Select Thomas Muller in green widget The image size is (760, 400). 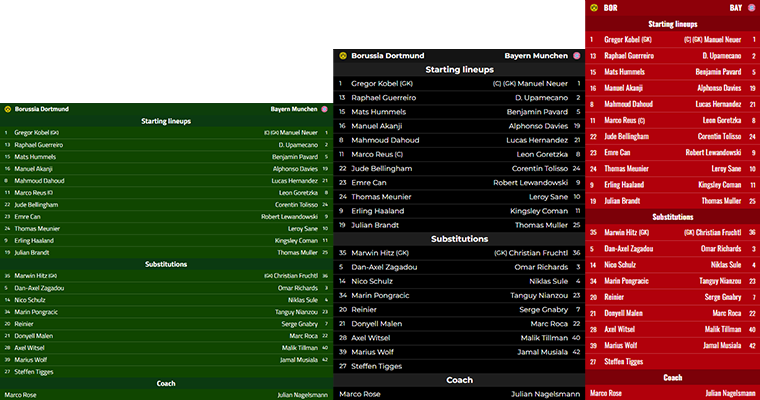[x=298, y=253]
